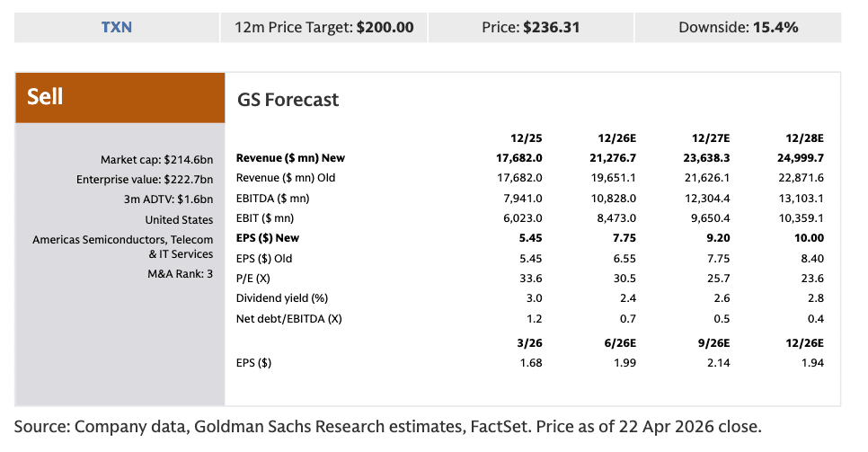Click the Dividend yield (%) row label
This screenshot has width=868, height=452.
click(x=280, y=298)
